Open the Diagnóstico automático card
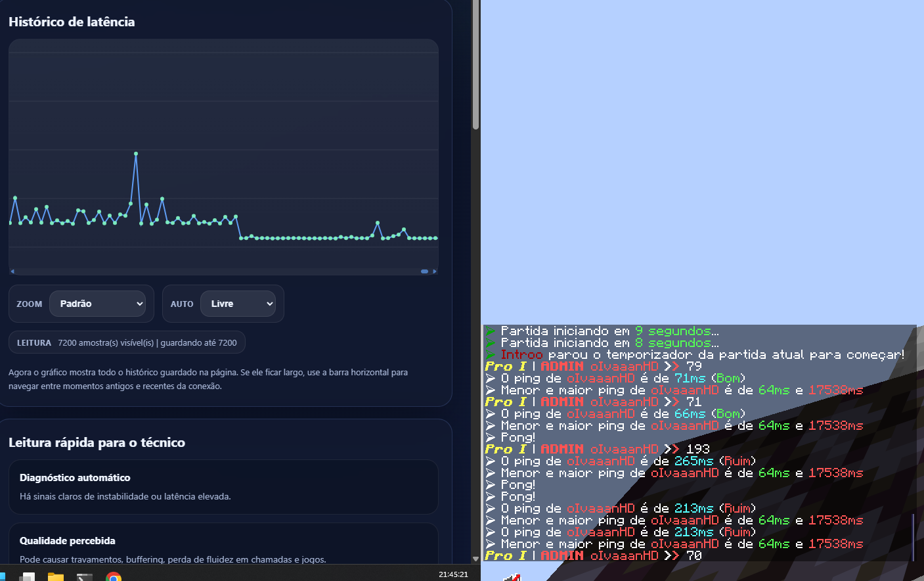Image resolution: width=924 pixels, height=581 pixels. (x=223, y=487)
